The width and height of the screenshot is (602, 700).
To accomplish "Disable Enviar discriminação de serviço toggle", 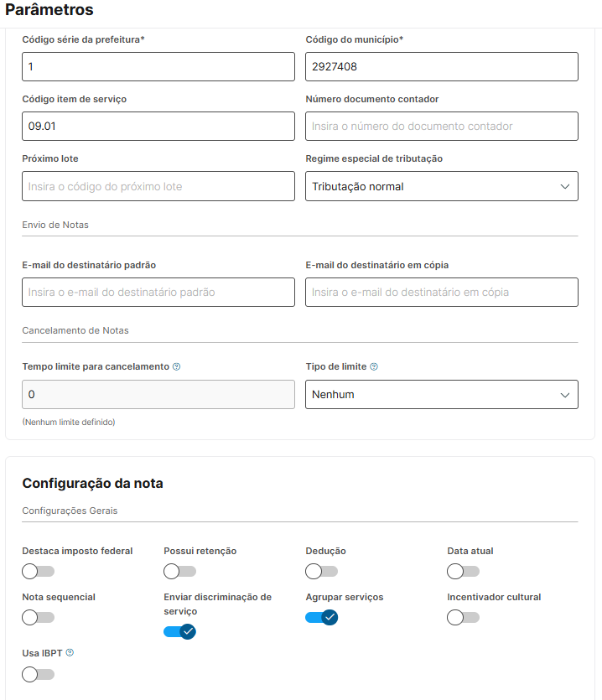I will point(179,631).
